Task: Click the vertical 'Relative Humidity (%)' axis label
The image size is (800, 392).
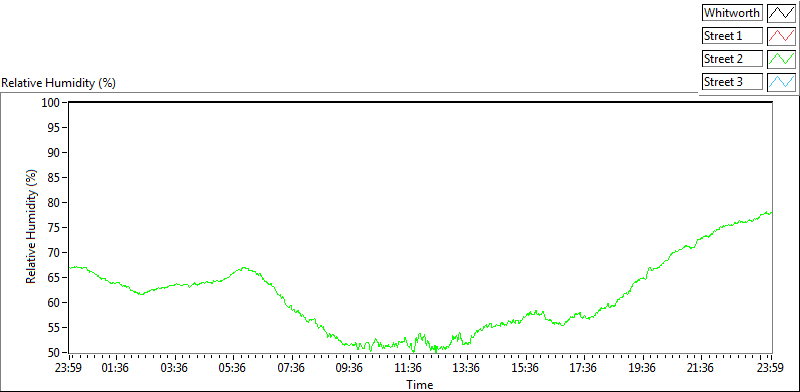Action: (32, 227)
